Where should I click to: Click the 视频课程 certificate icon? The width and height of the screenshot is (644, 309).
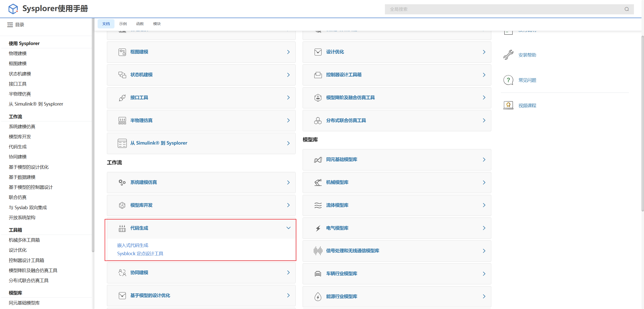pos(508,105)
